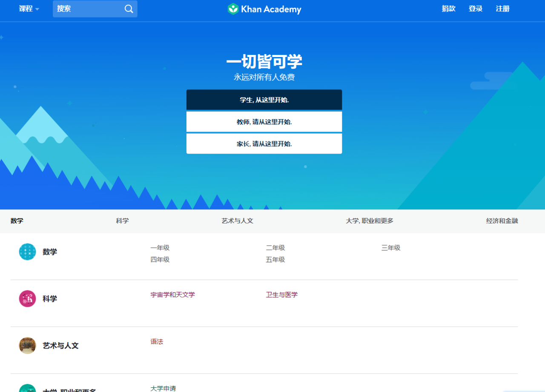Switch to the 艺术与人文 tab

(237, 221)
